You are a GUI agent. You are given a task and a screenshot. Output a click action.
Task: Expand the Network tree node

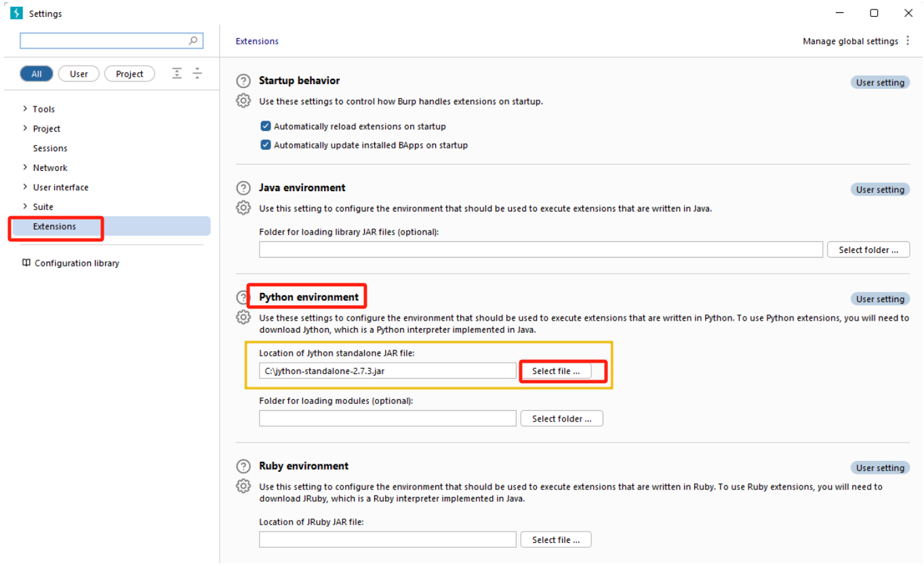pyautogui.click(x=25, y=167)
